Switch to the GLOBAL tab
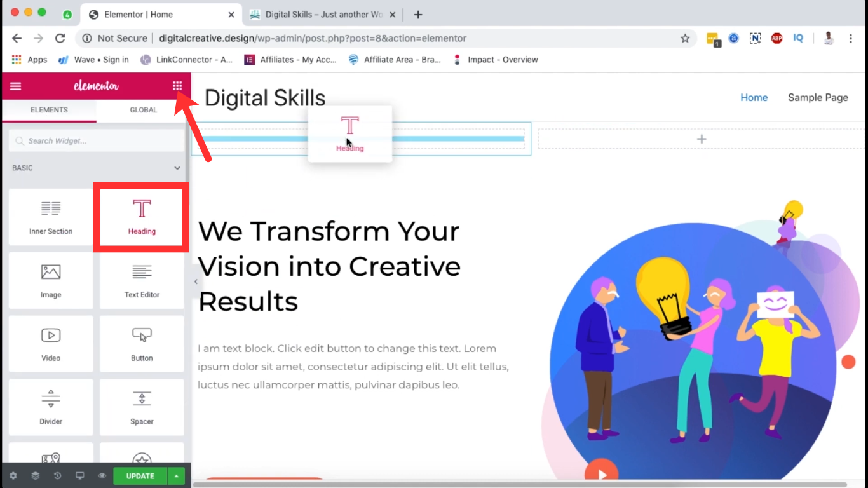Screen dimensions: 868x488 [x=144, y=110]
